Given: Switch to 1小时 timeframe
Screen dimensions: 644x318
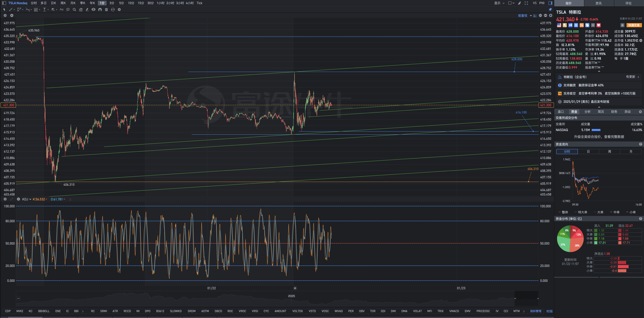Looking at the screenshot, I should pyautogui.click(x=161, y=3).
